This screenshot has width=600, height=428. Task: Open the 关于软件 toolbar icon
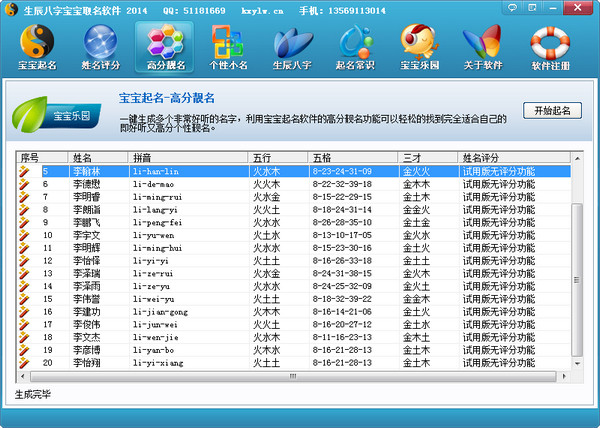(x=485, y=47)
